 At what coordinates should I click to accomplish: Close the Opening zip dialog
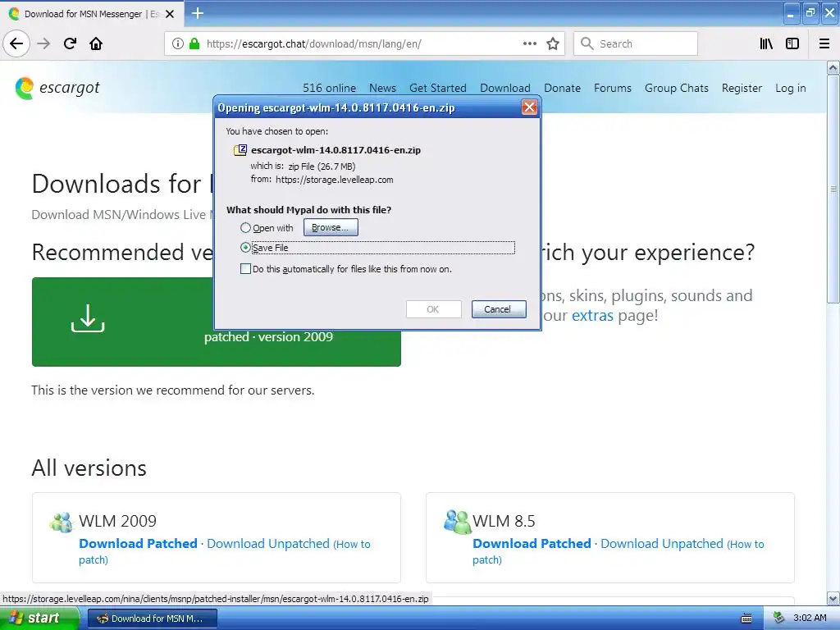[529, 107]
